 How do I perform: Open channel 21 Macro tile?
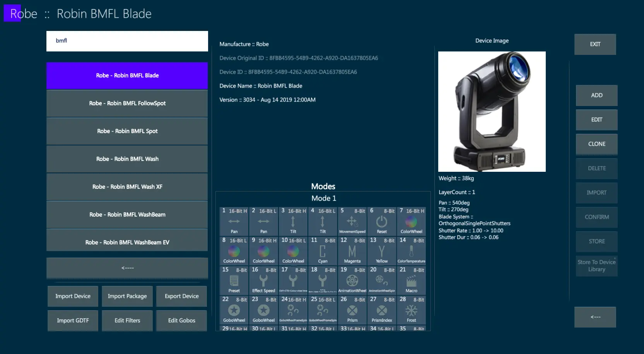[x=411, y=280]
